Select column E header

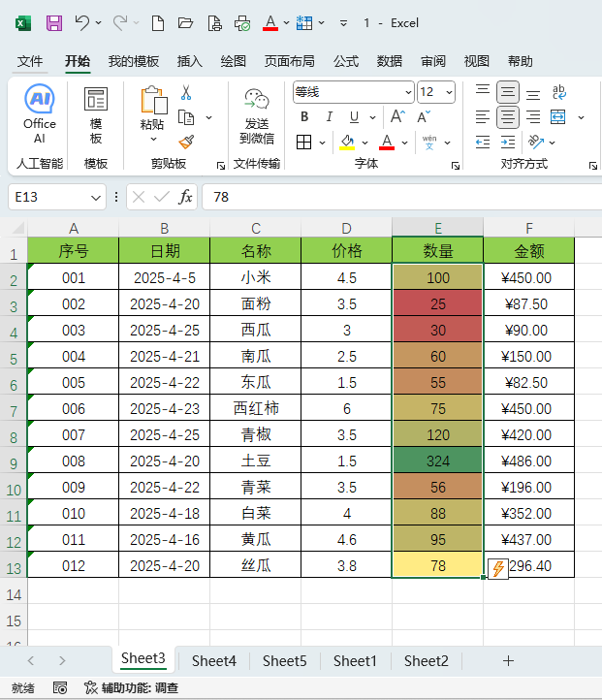pos(438,228)
